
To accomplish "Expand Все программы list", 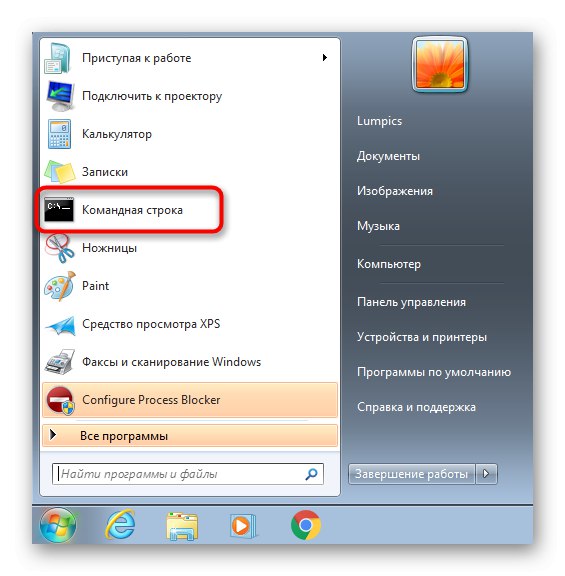I will 190,436.
